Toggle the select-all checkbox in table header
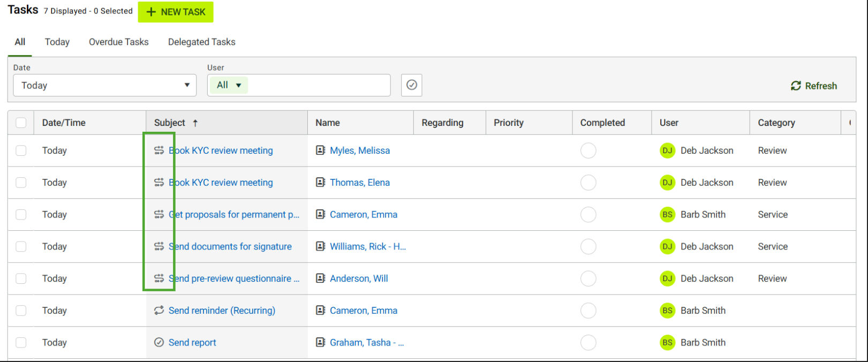The image size is (868, 362). [x=21, y=123]
